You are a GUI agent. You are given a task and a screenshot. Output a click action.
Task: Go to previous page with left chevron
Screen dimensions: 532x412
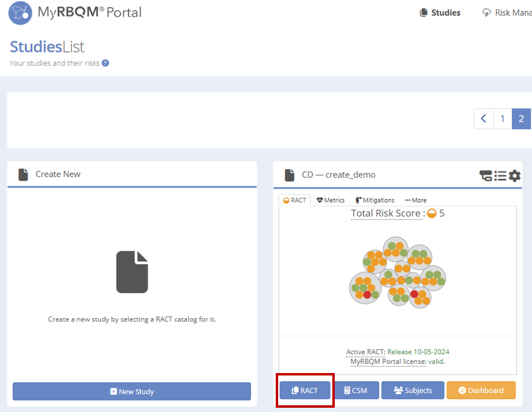[x=483, y=119]
